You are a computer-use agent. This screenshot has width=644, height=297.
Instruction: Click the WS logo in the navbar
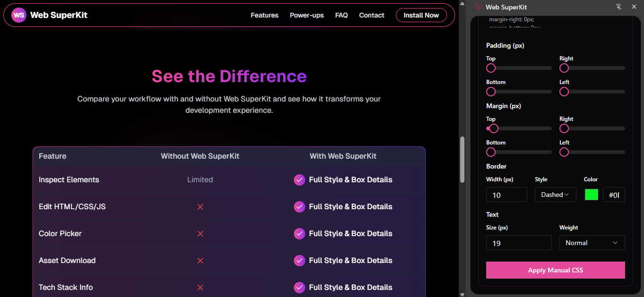pyautogui.click(x=19, y=15)
